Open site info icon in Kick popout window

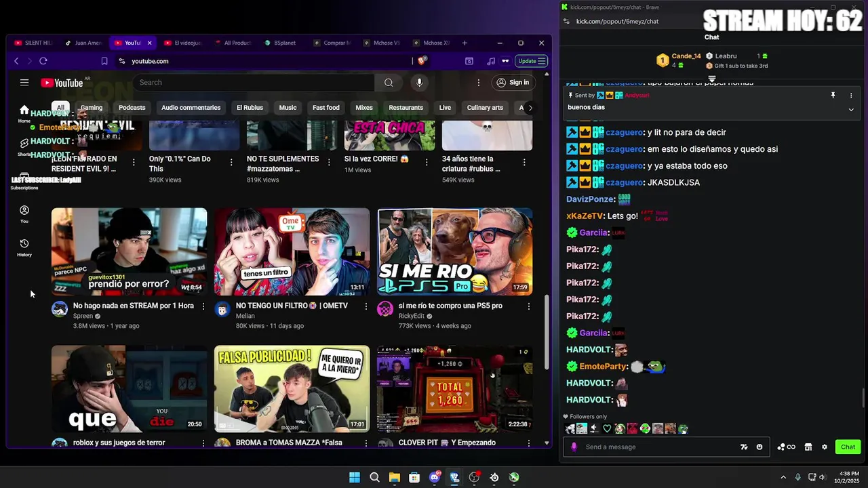point(566,21)
